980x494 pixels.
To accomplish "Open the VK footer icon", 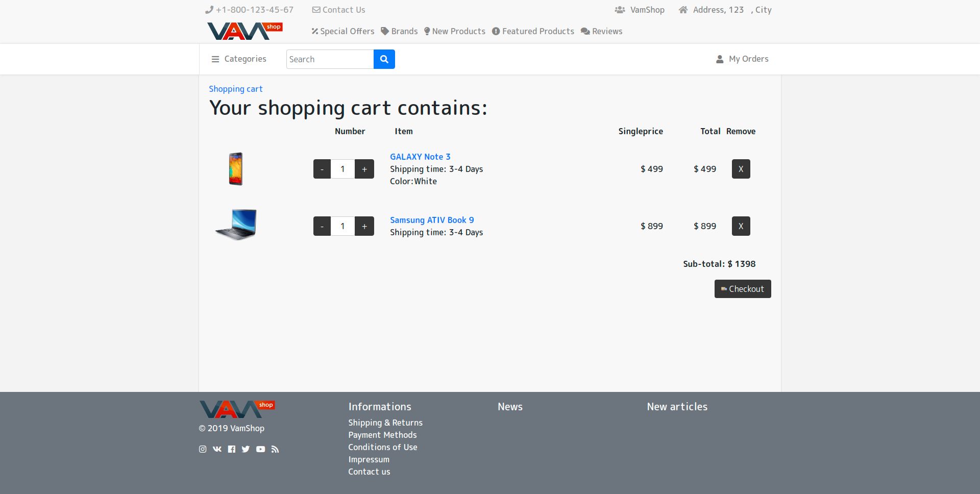I will click(x=217, y=449).
